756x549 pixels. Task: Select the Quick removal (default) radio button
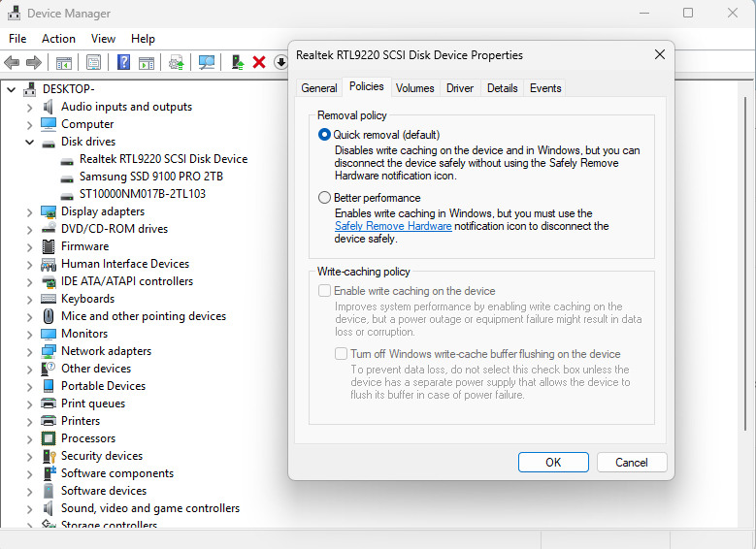point(324,135)
